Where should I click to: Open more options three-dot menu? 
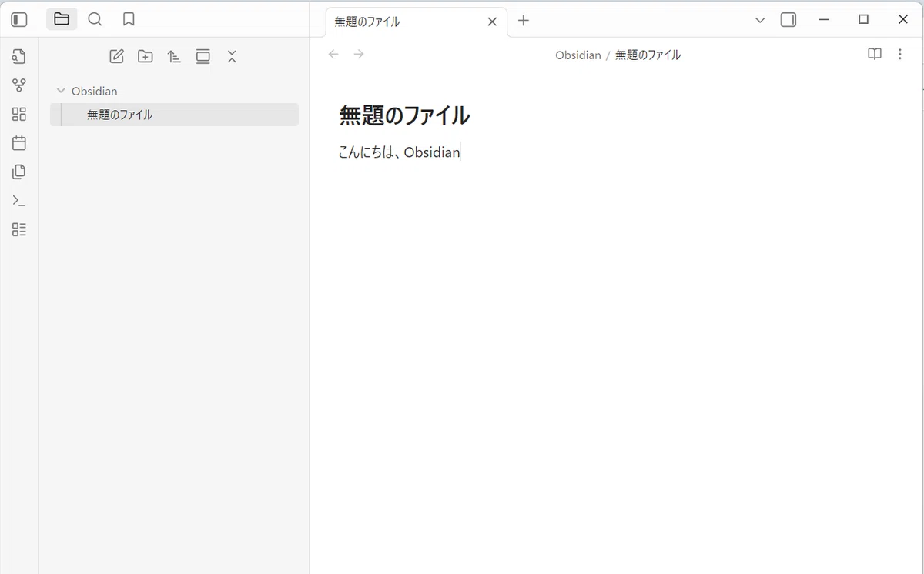[900, 54]
